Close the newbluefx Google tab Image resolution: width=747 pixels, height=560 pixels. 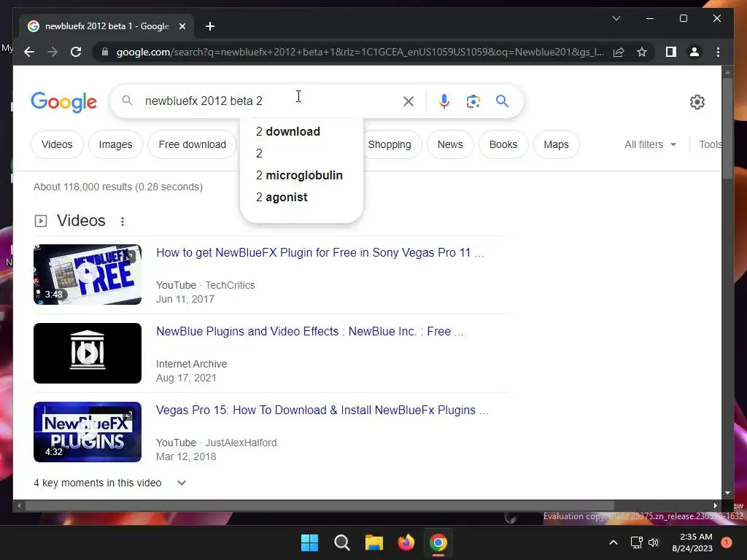[x=182, y=26]
